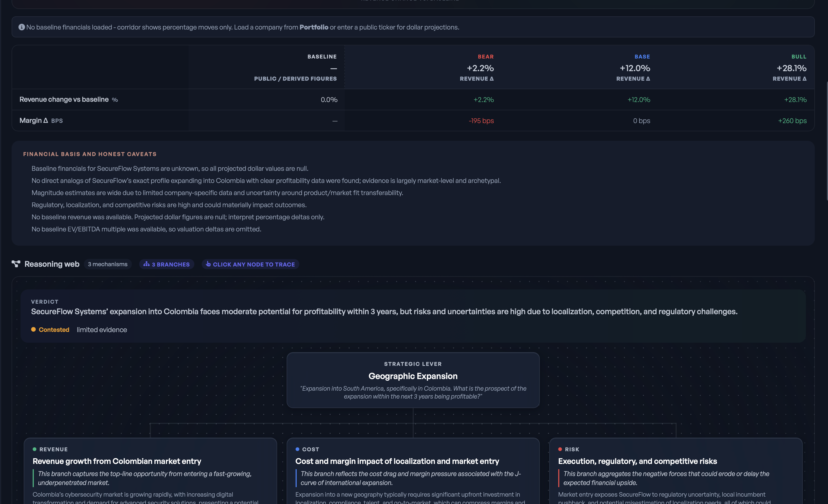Click the BEAR column header
This screenshot has height=504, width=828.
(485, 57)
